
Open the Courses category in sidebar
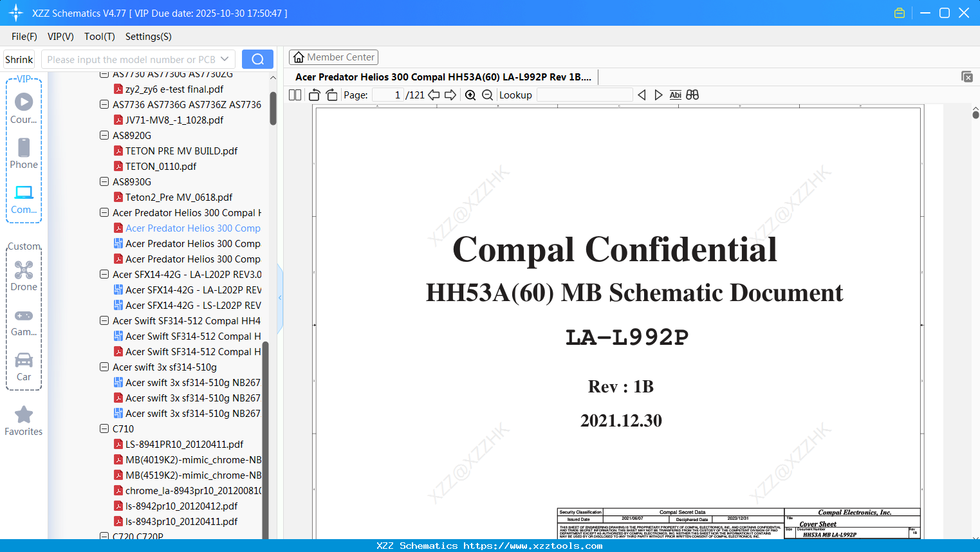24,108
